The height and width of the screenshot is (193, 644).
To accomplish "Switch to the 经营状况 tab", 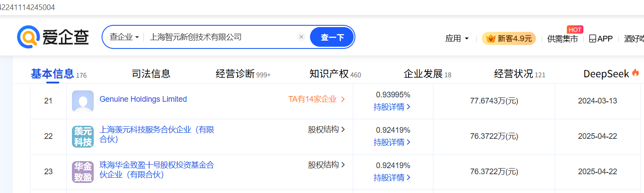I will tap(520, 74).
